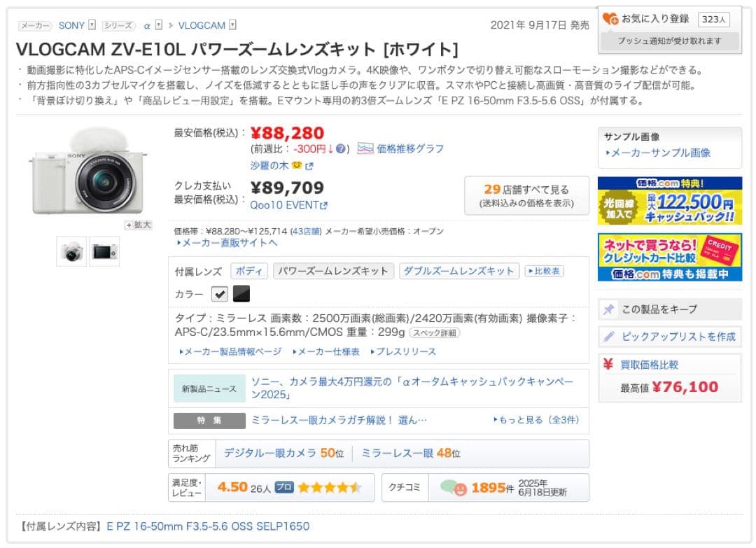
Task: Click the yen icon for 買取価格比較
Action: coord(608,365)
